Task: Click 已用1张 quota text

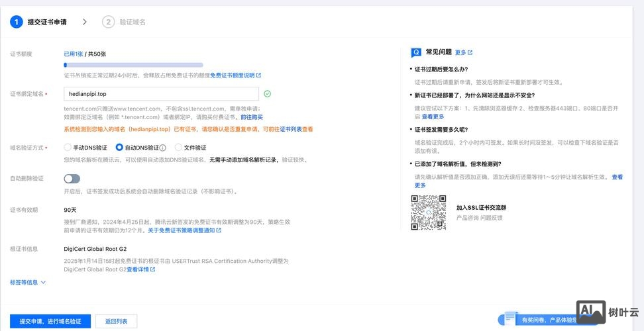Action: (74, 54)
